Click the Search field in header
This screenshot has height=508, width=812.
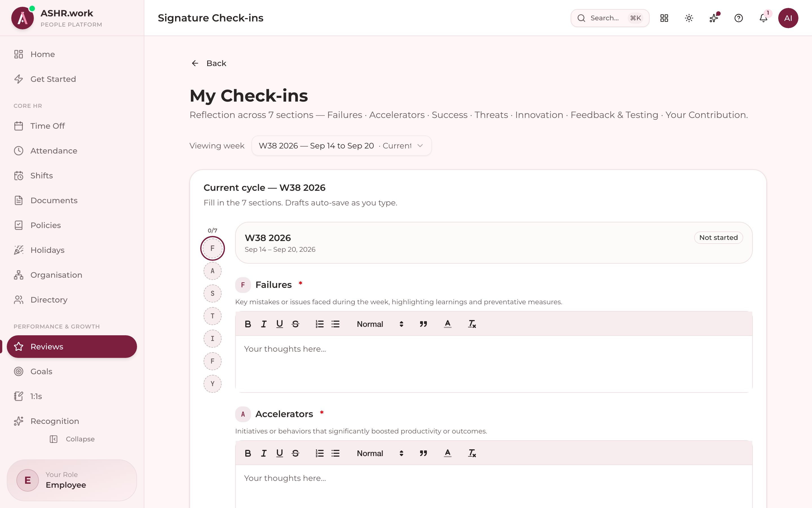pyautogui.click(x=610, y=18)
